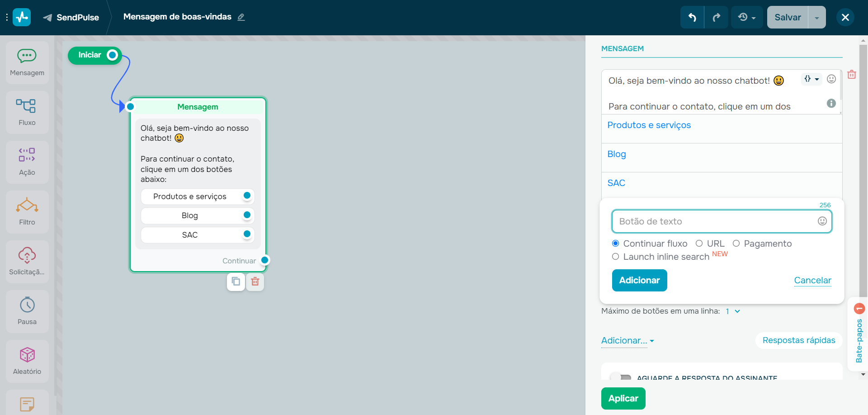Select the Continuar fluxo radio option
868x415 pixels.
pos(615,243)
